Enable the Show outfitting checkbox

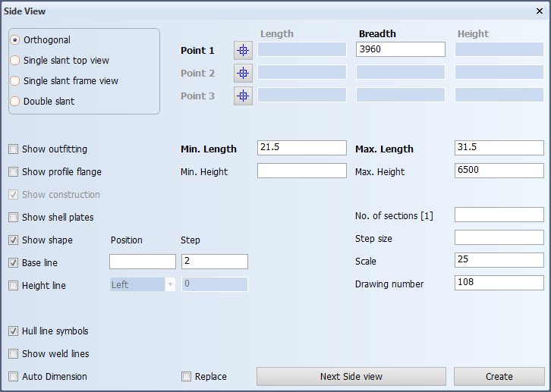[14, 149]
